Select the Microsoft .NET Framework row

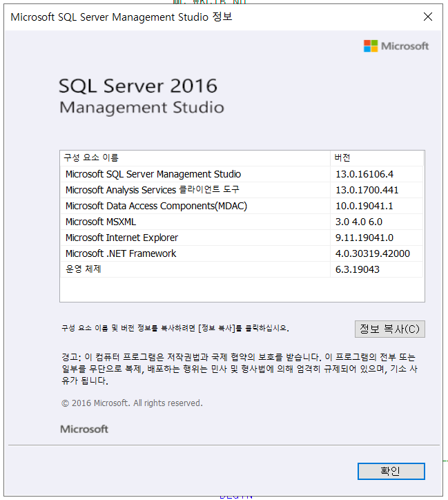click(x=242, y=254)
